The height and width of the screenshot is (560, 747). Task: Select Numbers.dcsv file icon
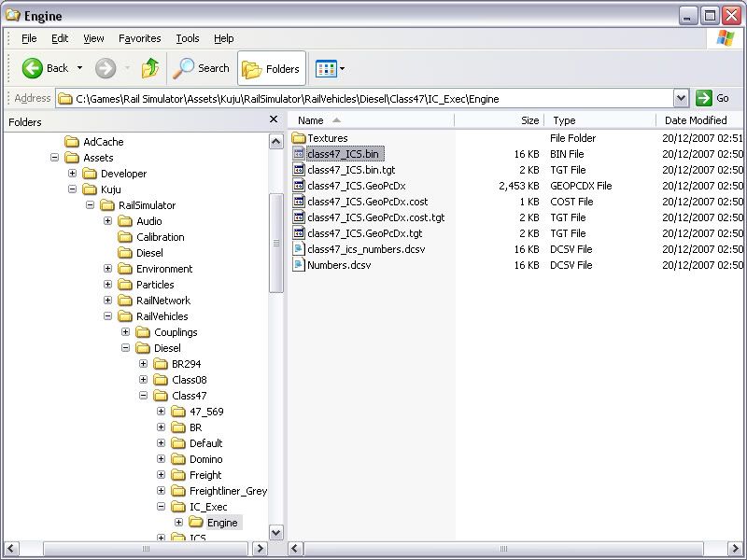[299, 265]
